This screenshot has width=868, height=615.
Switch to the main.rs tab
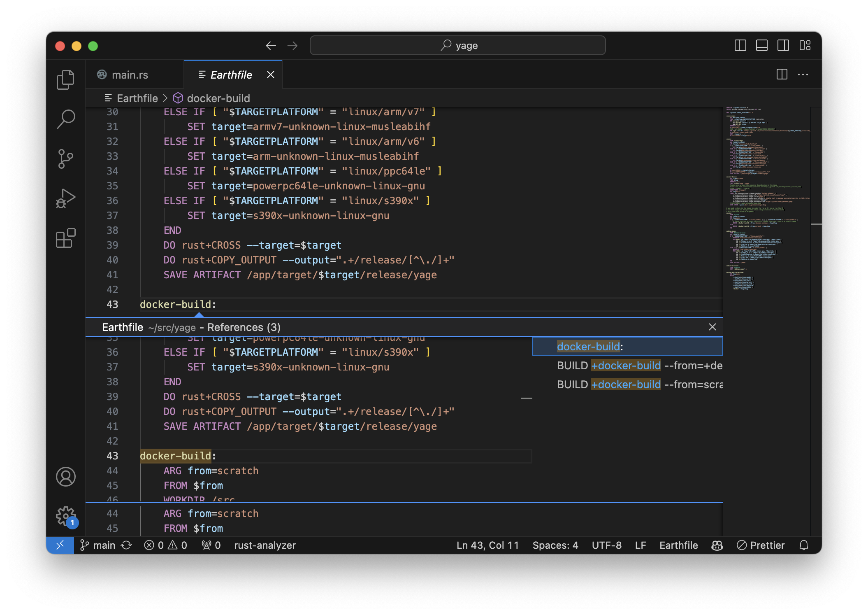[130, 75]
